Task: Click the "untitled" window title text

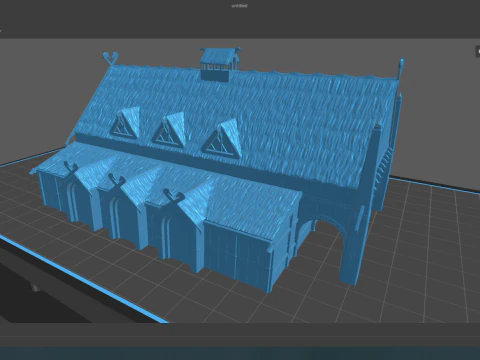Action: pos(240,6)
